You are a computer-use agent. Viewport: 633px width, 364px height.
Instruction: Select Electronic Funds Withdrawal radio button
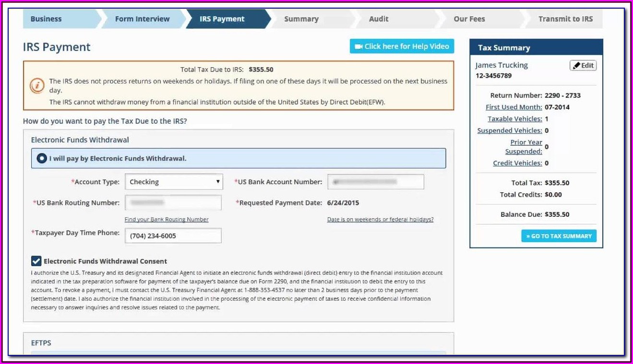pos(42,158)
